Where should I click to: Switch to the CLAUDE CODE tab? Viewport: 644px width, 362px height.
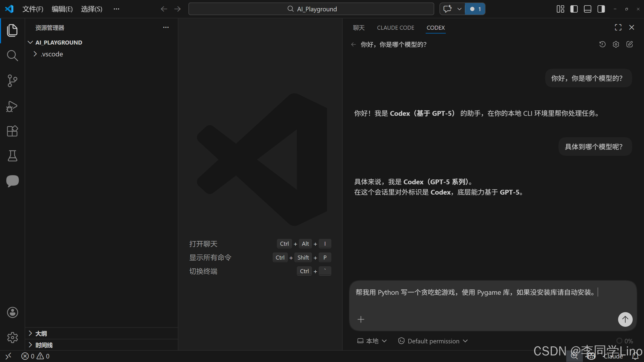click(395, 28)
